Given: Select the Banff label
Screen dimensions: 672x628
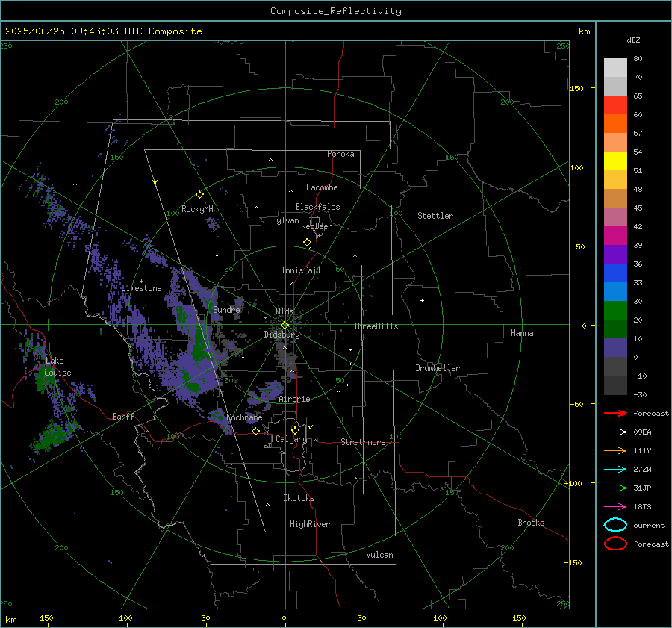Looking at the screenshot, I should pyautogui.click(x=123, y=416).
